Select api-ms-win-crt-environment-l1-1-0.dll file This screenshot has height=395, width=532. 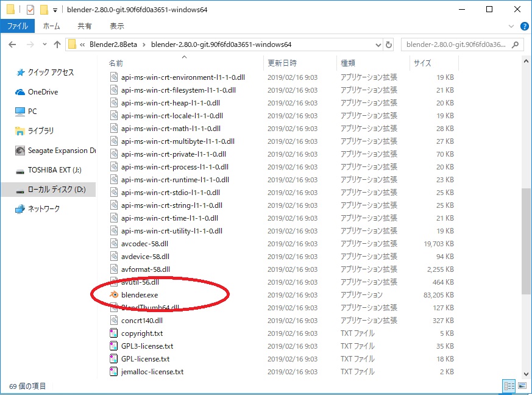[183, 77]
